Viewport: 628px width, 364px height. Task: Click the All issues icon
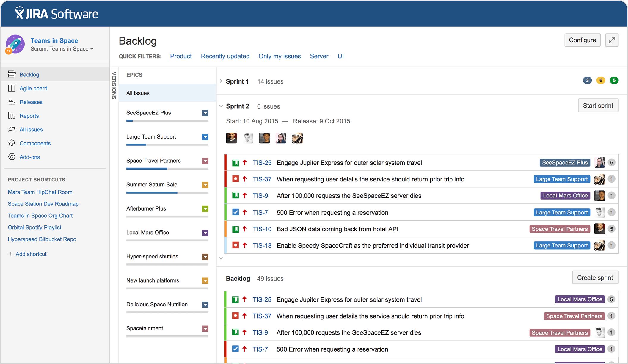[x=12, y=130]
